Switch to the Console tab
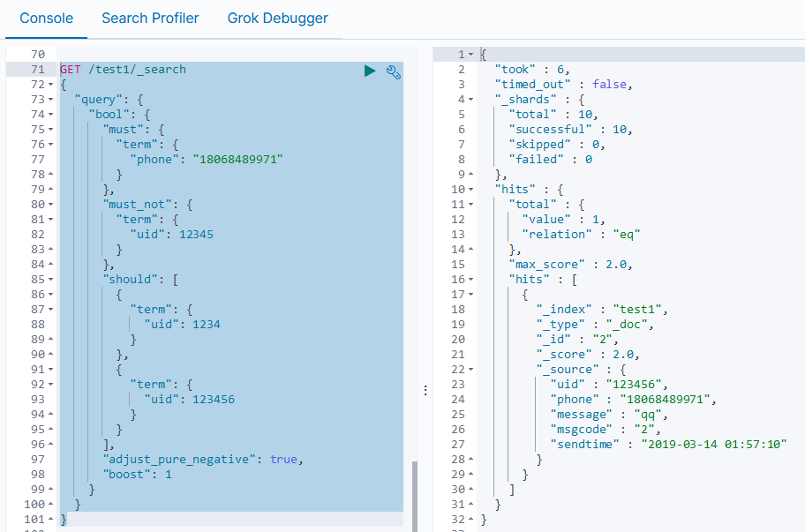The width and height of the screenshot is (805, 532). point(46,18)
